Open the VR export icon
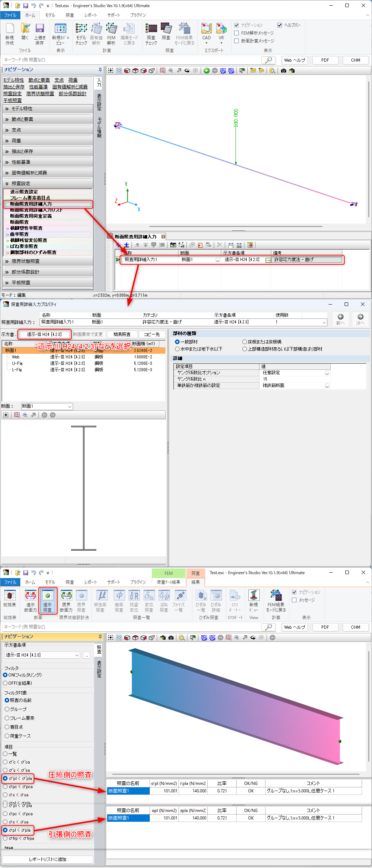 221,34
